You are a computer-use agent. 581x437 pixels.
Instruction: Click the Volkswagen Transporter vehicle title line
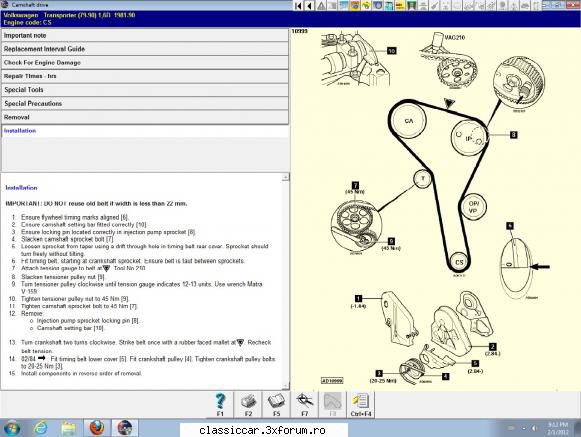coord(69,15)
